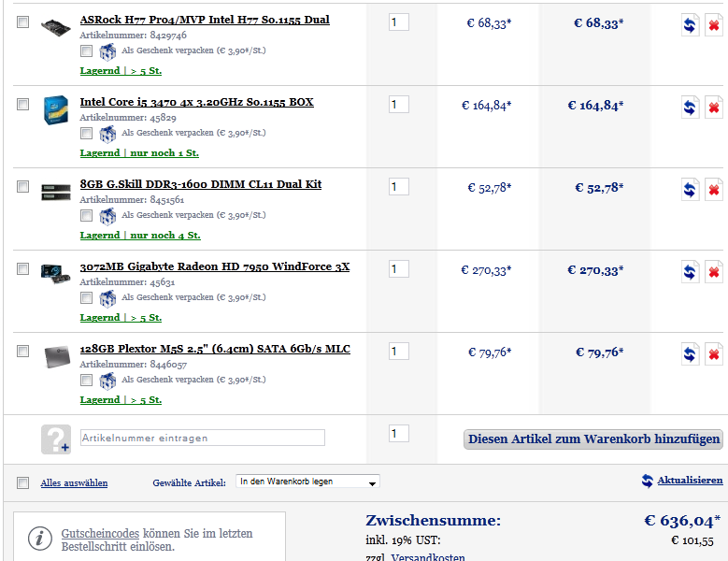Open Intel Core i5 product thumbnail
This screenshot has height=561, width=728.
point(56,110)
